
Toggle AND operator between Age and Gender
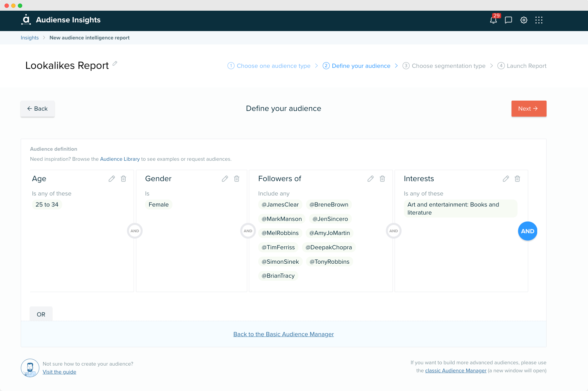[135, 231]
